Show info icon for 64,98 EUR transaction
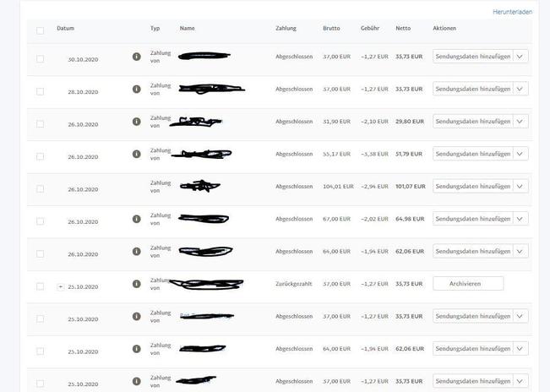 pos(137,219)
